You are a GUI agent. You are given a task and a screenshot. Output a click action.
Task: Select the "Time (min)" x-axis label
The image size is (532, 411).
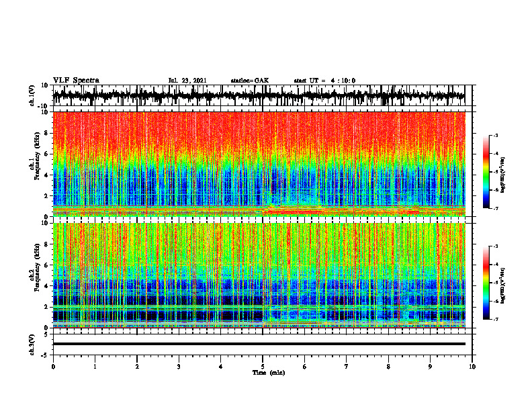(x=269, y=373)
